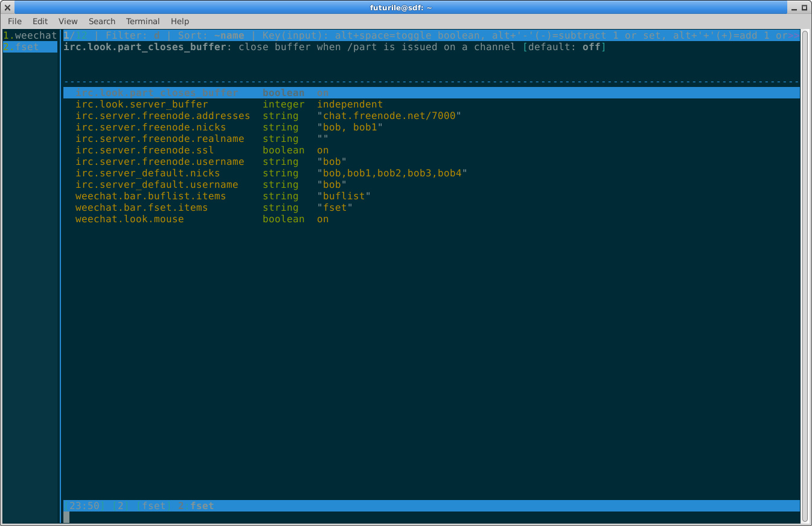
Task: Open the Help menu
Action: coord(180,21)
